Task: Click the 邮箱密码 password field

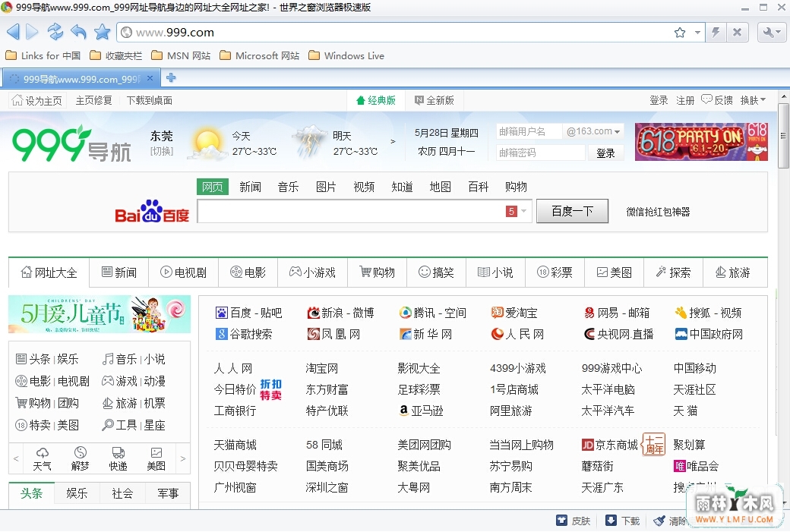Action: click(541, 153)
